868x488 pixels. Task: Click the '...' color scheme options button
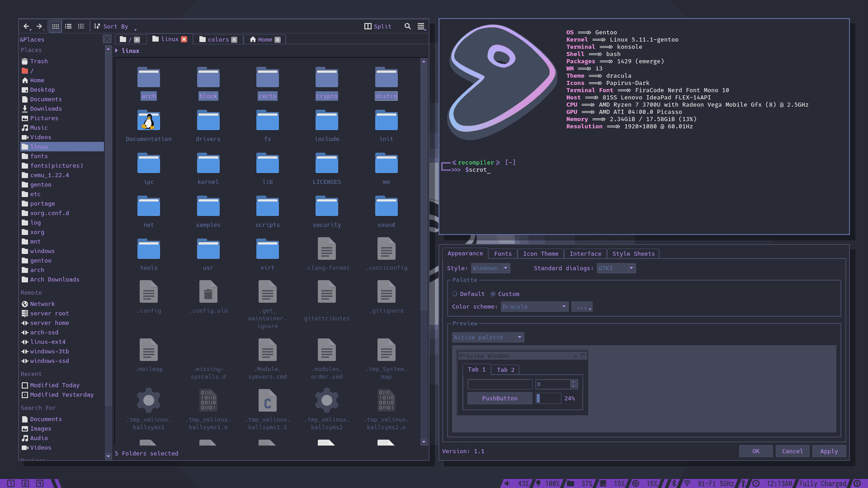pos(582,307)
